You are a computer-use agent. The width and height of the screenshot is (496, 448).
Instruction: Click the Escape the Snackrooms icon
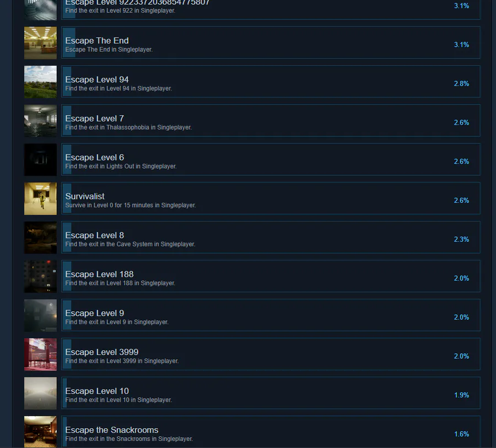point(40,431)
